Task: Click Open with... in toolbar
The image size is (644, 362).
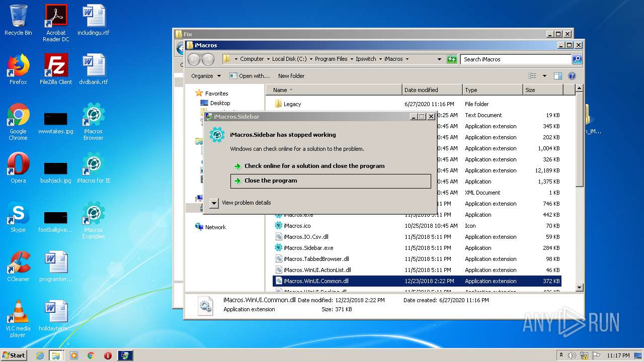Action: (x=250, y=76)
